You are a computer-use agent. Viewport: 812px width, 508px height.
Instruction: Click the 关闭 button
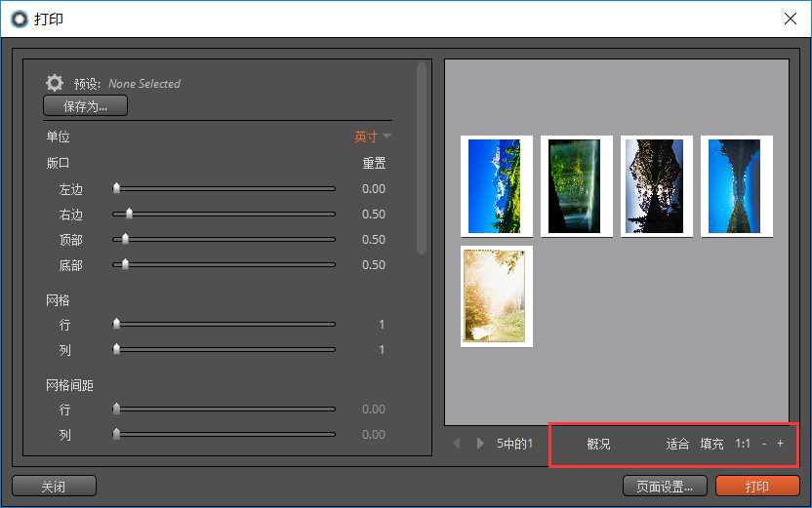coord(54,486)
